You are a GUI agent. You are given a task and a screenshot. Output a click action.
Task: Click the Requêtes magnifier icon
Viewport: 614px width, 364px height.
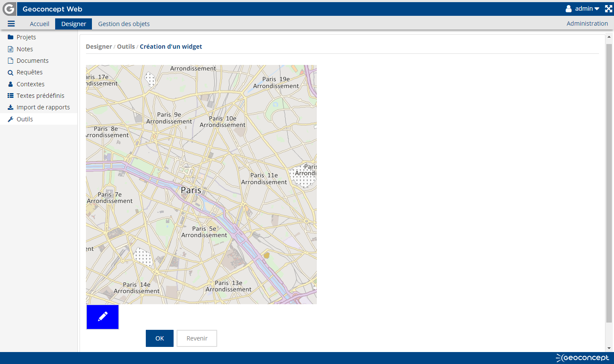coord(11,73)
